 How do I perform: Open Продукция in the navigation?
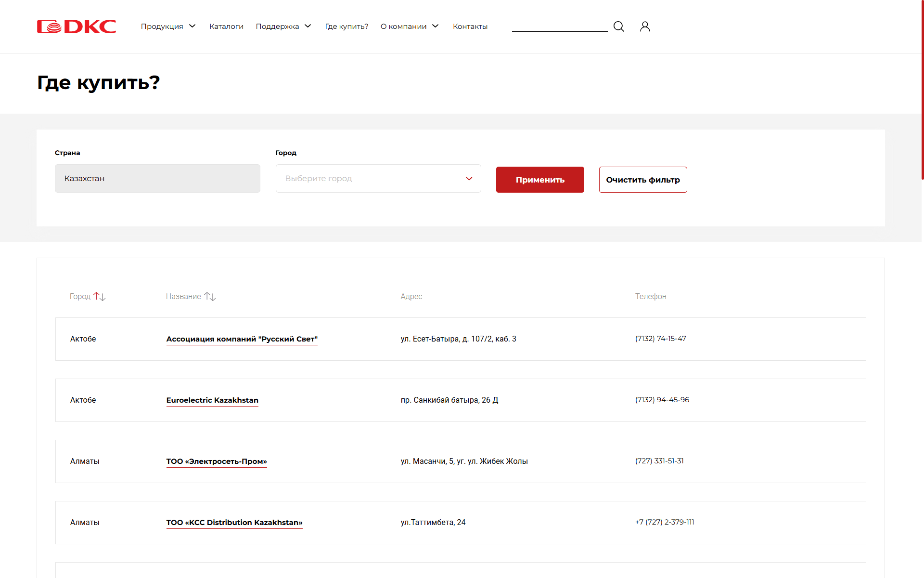tap(162, 26)
